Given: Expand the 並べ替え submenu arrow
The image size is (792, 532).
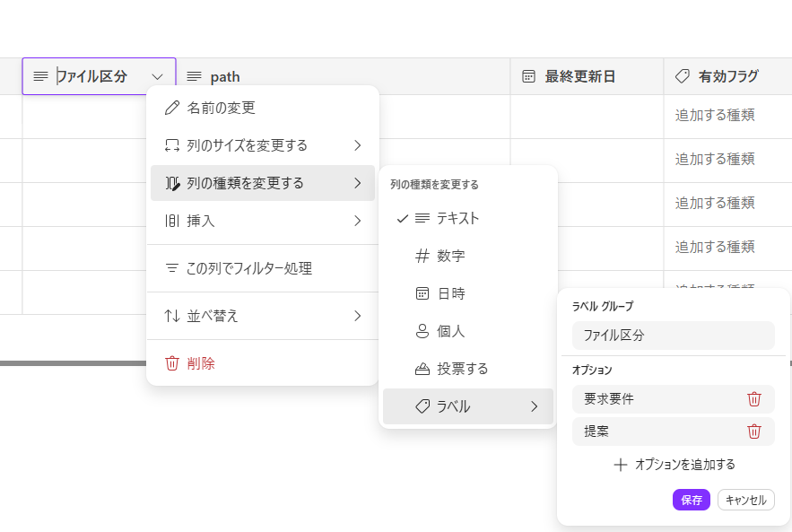Looking at the screenshot, I should (358, 316).
